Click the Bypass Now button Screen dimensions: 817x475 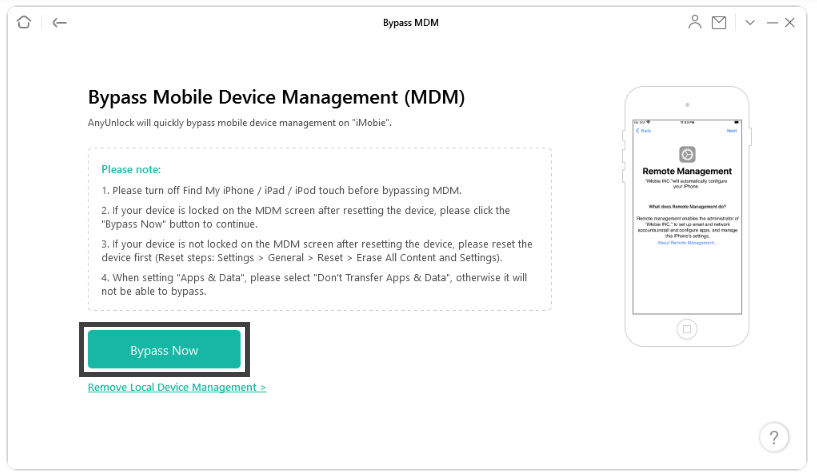click(164, 349)
